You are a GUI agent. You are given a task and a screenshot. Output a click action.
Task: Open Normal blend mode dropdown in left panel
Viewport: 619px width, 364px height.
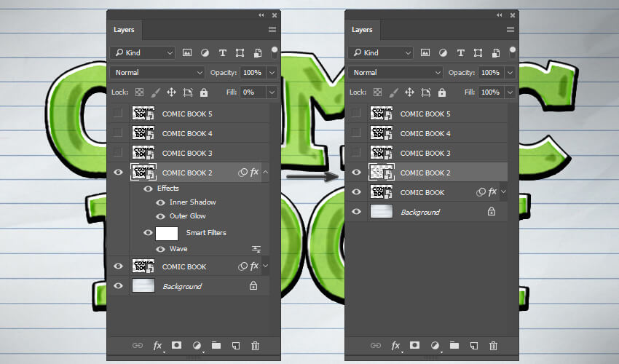(x=157, y=73)
